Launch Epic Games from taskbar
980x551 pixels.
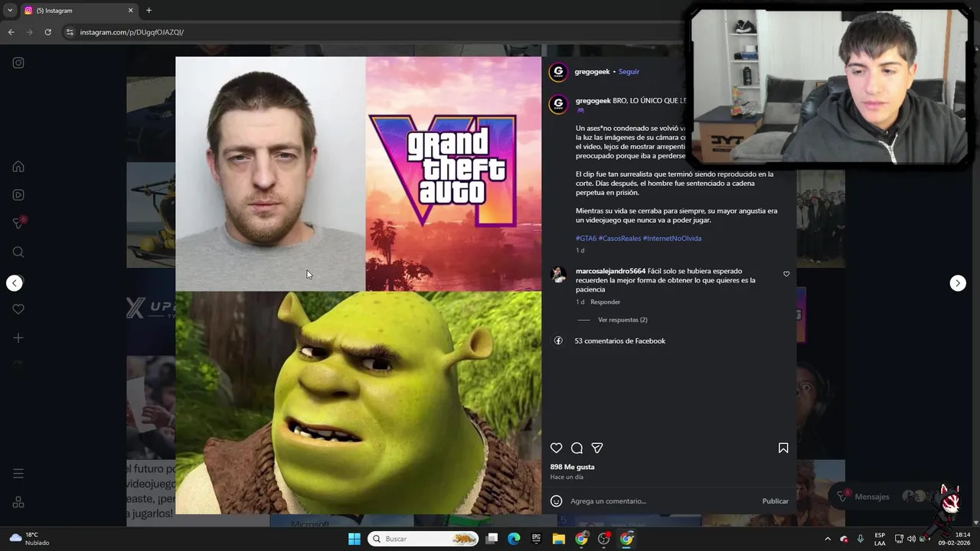pos(536,539)
